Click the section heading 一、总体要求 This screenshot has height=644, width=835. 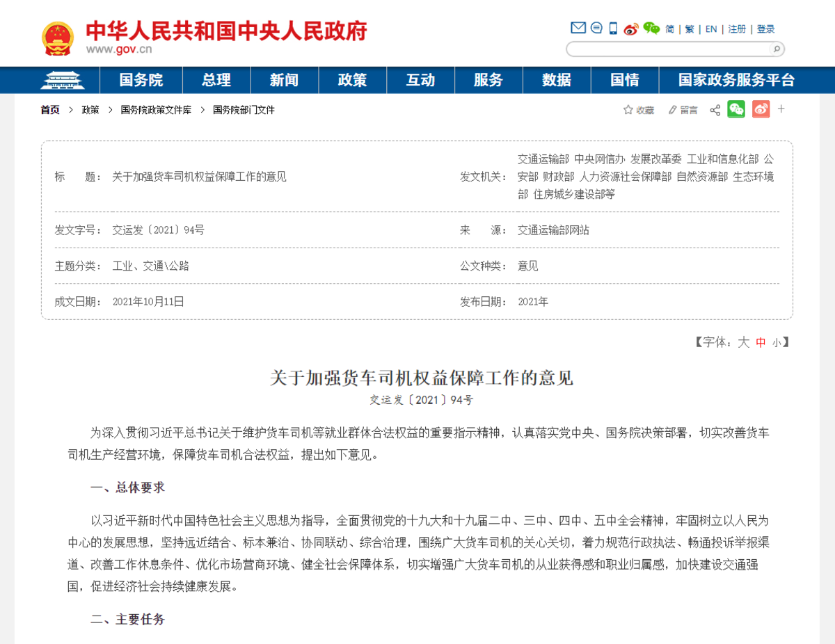pos(128,488)
